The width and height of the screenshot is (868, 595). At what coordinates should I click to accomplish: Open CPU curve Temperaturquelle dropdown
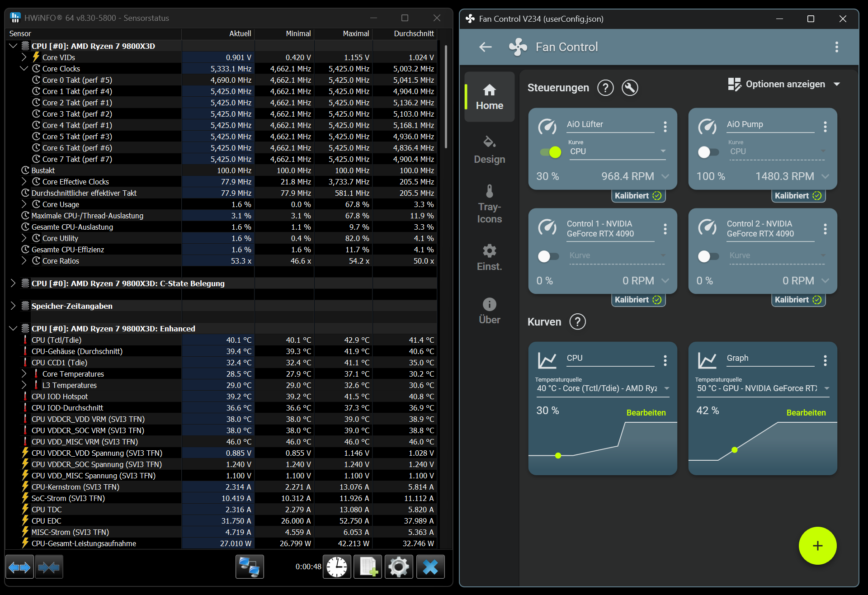coord(603,388)
